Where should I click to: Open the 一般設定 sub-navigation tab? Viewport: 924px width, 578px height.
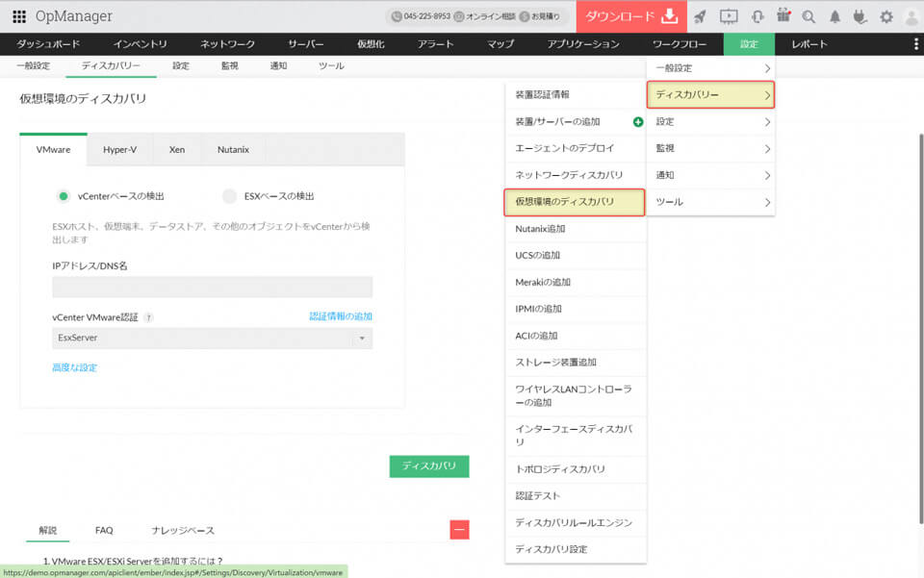[34, 66]
